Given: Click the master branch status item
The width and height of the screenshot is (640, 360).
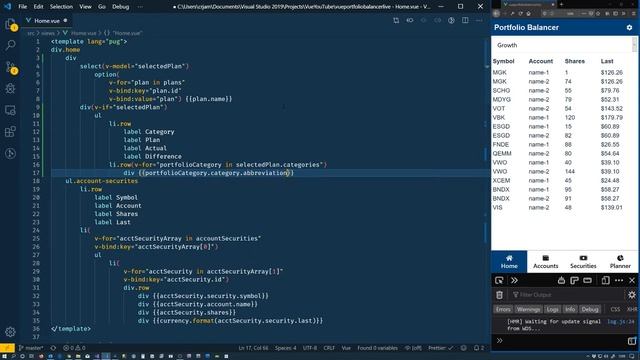Looking at the screenshot, I should click(x=31, y=348).
